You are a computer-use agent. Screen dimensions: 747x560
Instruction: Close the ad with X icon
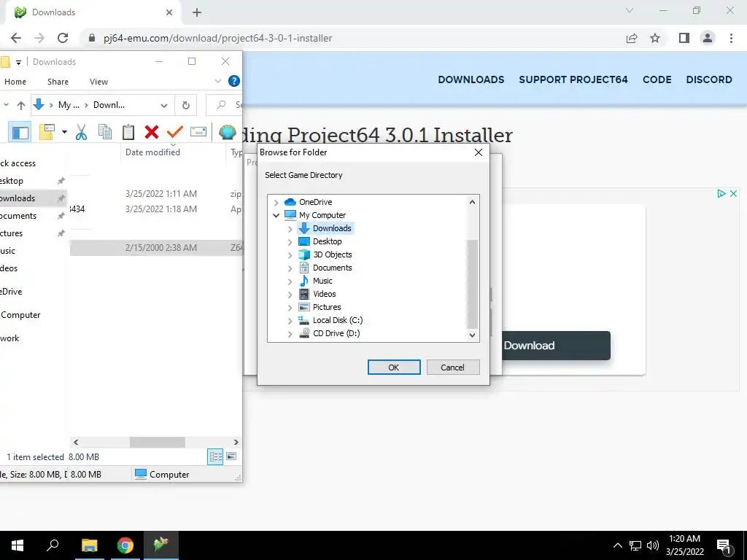click(734, 193)
